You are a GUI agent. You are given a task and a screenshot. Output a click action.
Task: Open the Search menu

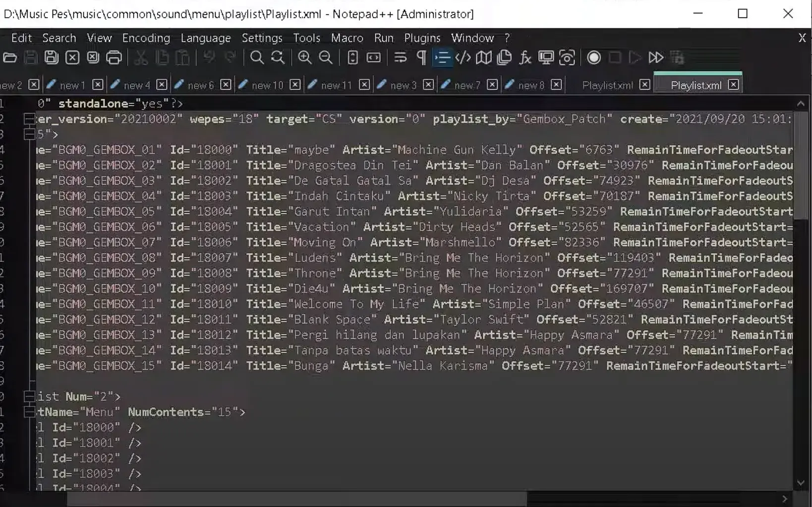[59, 38]
